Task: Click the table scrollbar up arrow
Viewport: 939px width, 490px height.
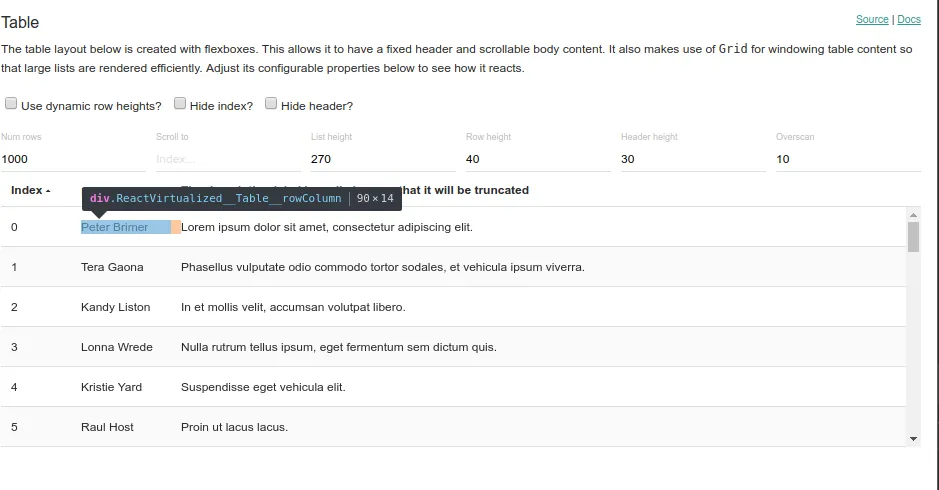Action: 913,214
